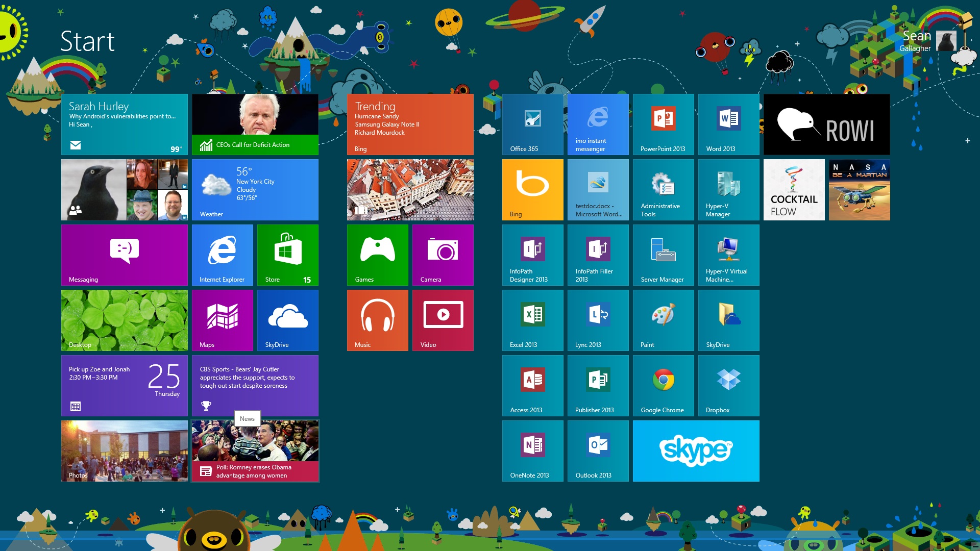
Task: Toggle the Games app tile
Action: coord(378,255)
